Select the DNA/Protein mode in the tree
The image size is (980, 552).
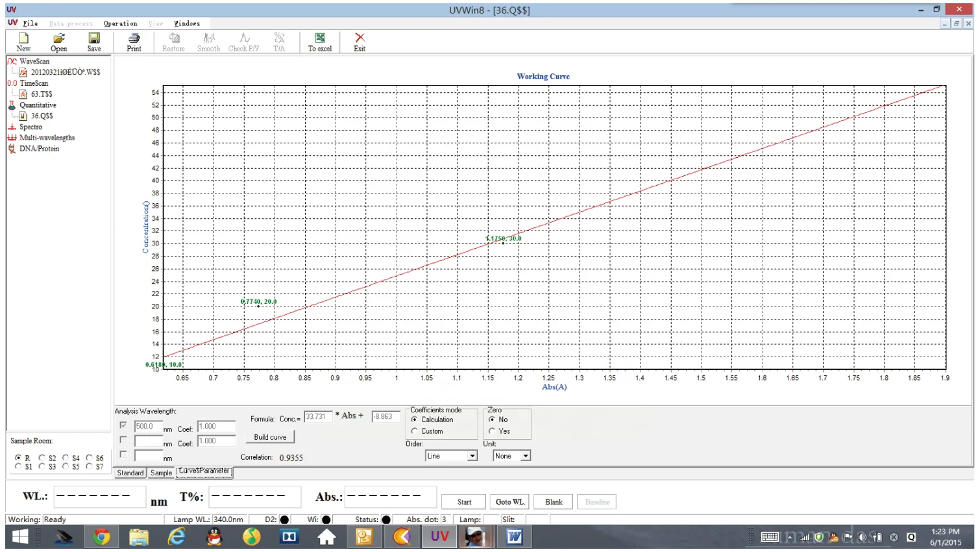pos(38,149)
